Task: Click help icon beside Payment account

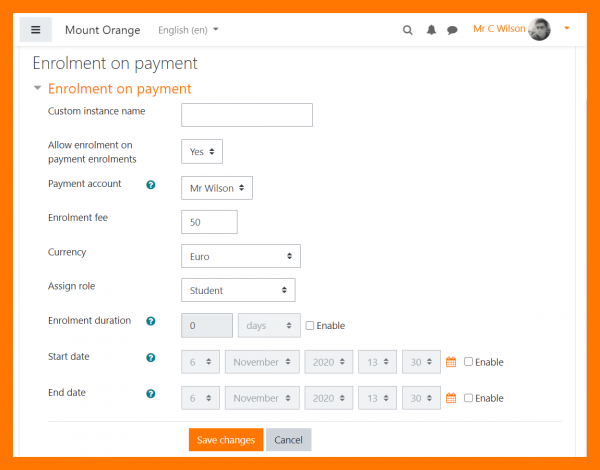Action: (151, 185)
